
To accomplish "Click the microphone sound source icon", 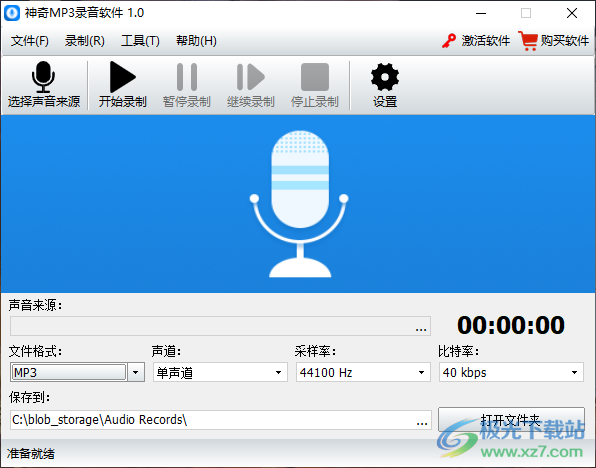I will point(43,77).
